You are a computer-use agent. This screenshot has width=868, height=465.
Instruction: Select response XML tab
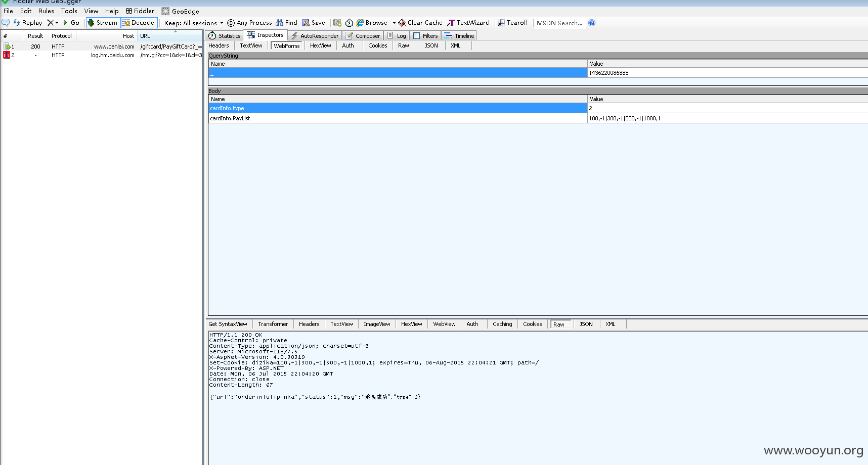point(611,324)
